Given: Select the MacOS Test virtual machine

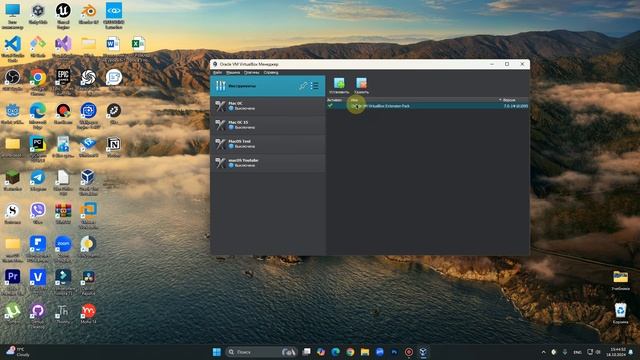Looking at the screenshot, I should click(x=268, y=144).
